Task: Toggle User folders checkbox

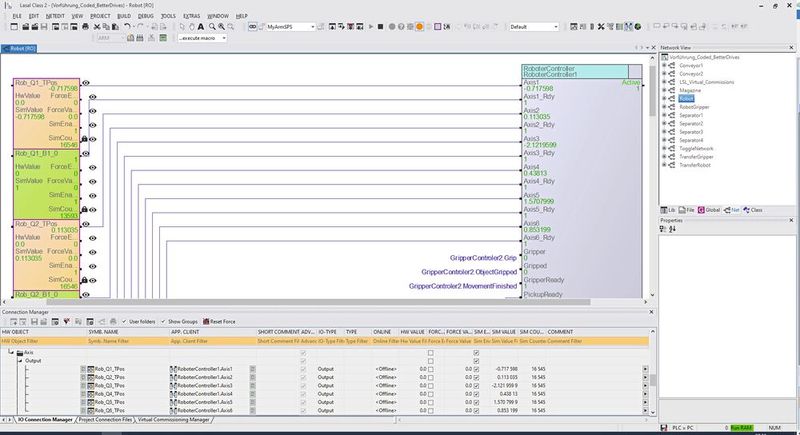Action: 124,322
